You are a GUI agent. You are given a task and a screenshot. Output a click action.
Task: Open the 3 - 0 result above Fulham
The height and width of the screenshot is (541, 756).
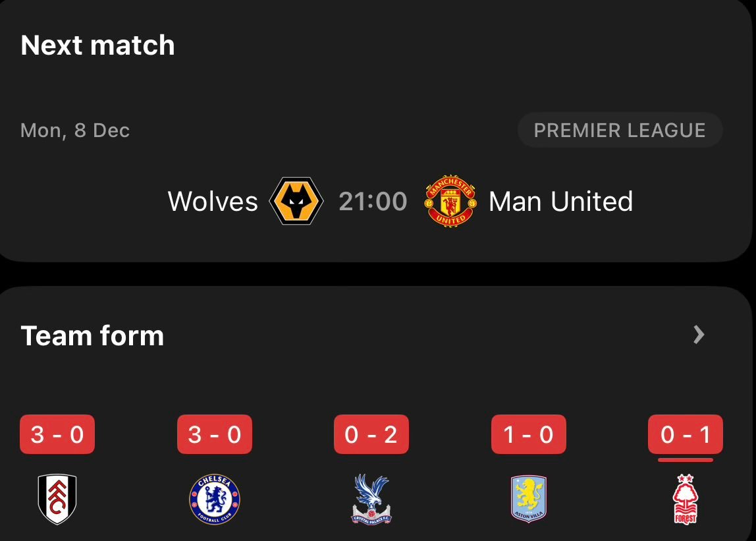click(57, 435)
